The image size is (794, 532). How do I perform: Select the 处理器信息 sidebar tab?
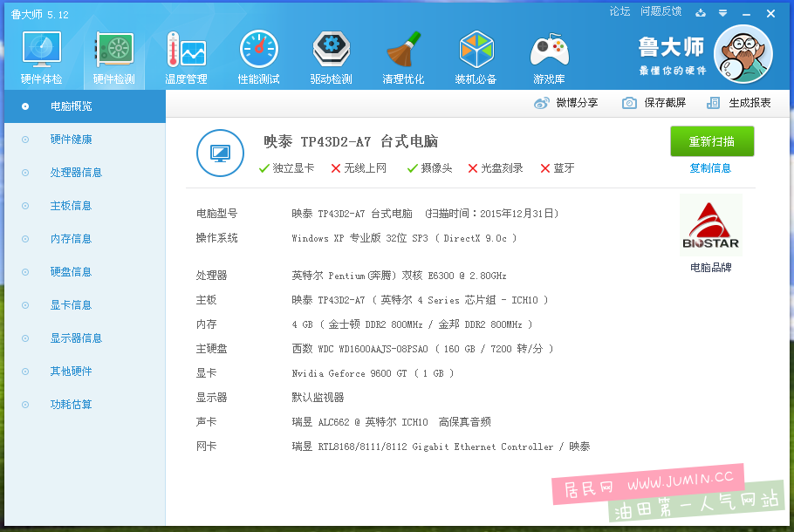(x=86, y=173)
